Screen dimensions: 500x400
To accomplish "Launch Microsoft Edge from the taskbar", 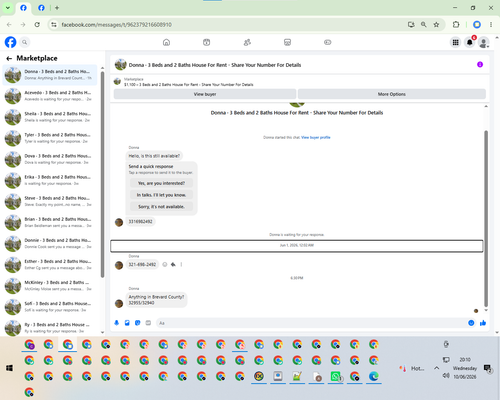I will point(374,376).
